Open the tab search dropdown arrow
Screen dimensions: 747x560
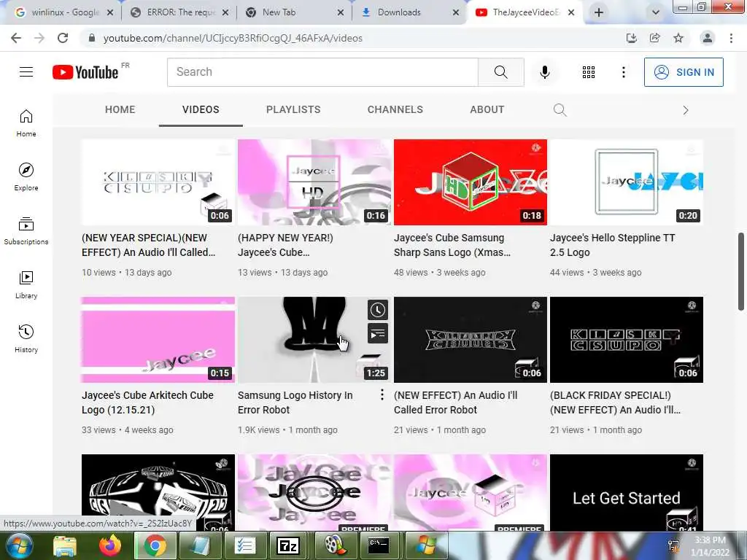pyautogui.click(x=656, y=12)
